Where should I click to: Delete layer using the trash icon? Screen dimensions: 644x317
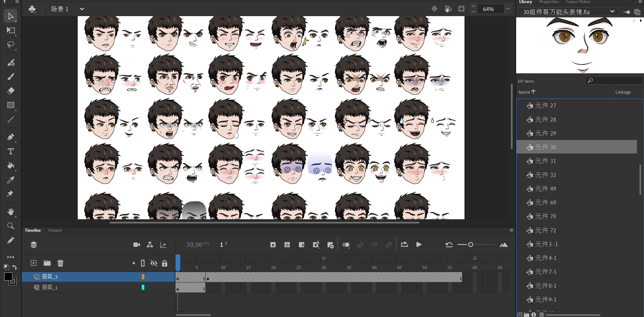tap(60, 263)
